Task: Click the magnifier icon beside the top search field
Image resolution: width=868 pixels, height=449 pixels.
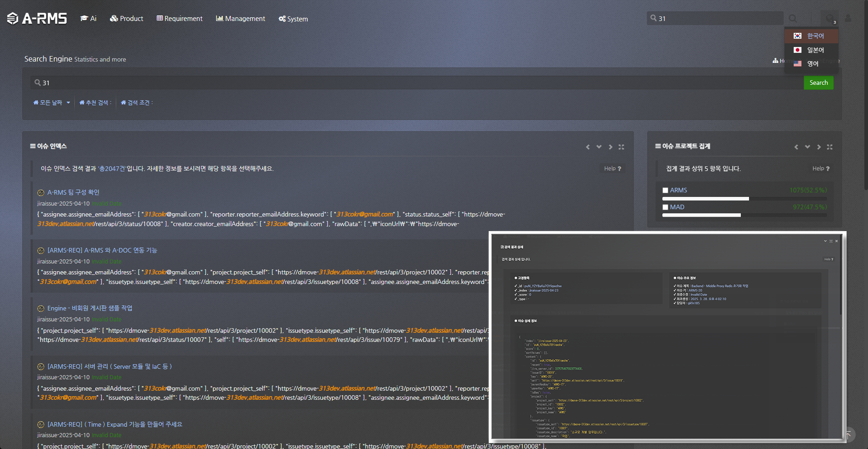Action: [793, 18]
